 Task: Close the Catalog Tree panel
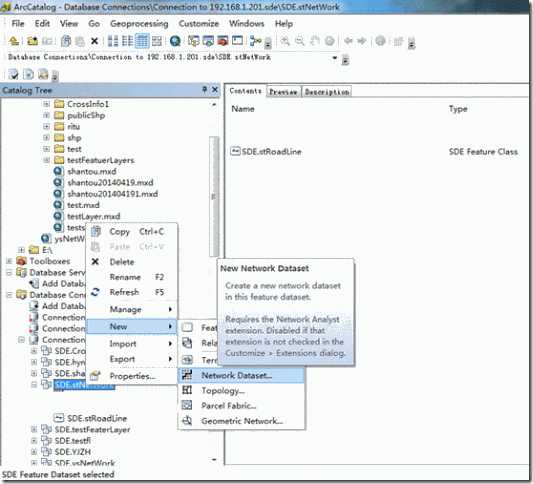(x=215, y=89)
